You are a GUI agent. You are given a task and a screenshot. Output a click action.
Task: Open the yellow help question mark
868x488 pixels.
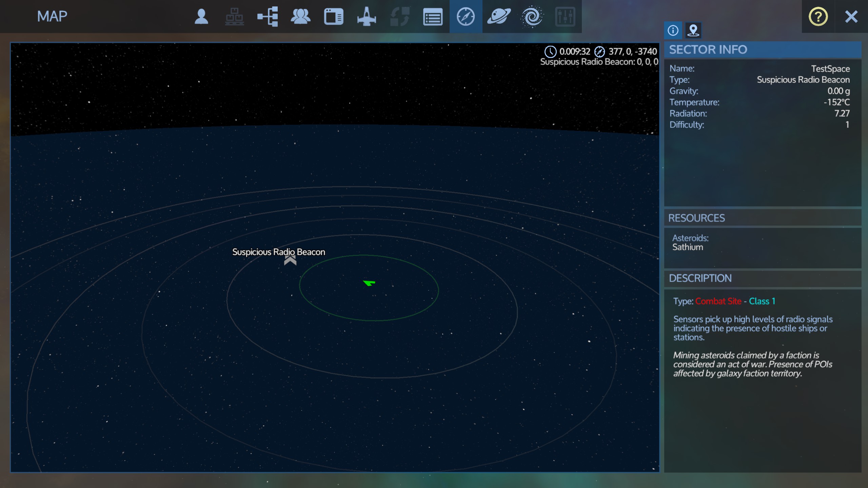[x=818, y=17]
